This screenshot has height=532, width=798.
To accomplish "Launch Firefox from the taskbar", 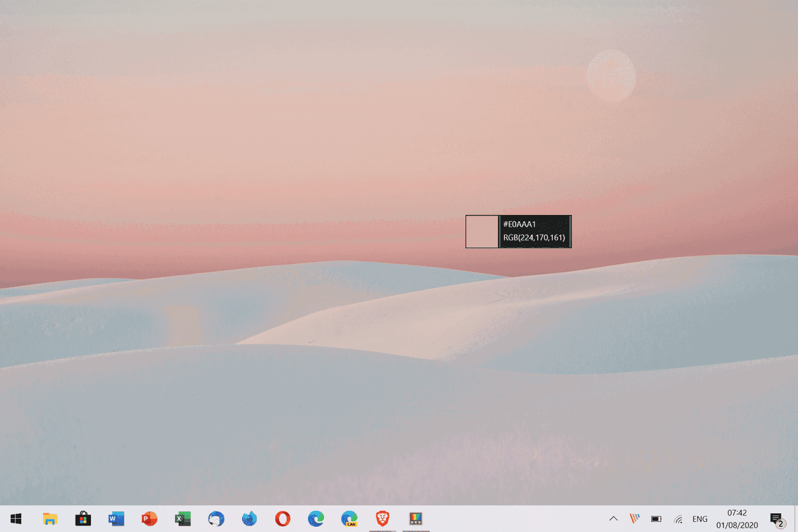I will (x=250, y=519).
